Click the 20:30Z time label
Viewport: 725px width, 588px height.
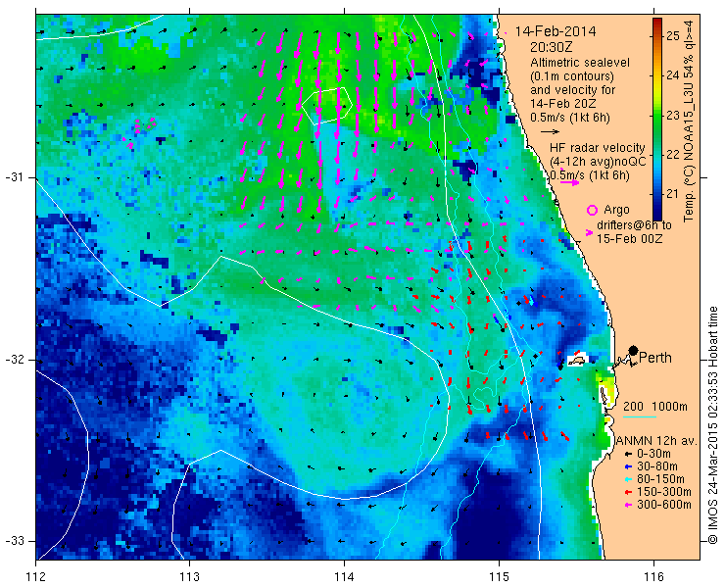552,47
